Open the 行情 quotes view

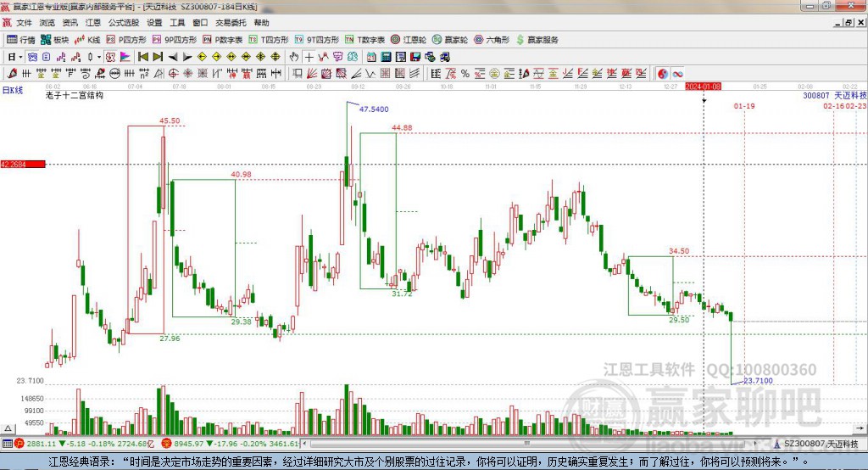(20, 39)
